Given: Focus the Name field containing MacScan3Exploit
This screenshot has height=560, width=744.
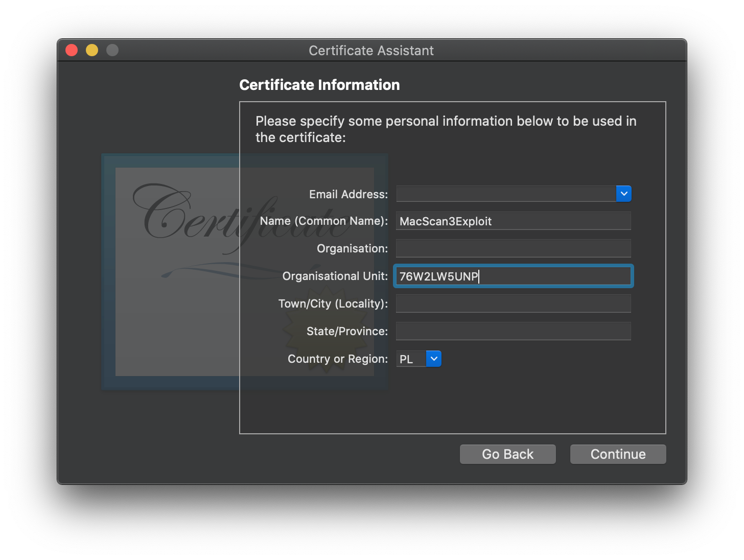Looking at the screenshot, I should 513,221.
